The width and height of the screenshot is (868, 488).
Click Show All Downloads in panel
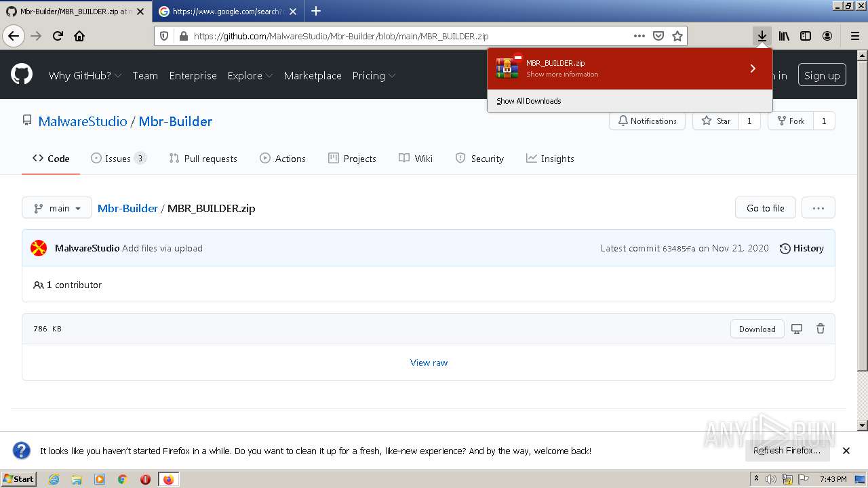click(529, 101)
